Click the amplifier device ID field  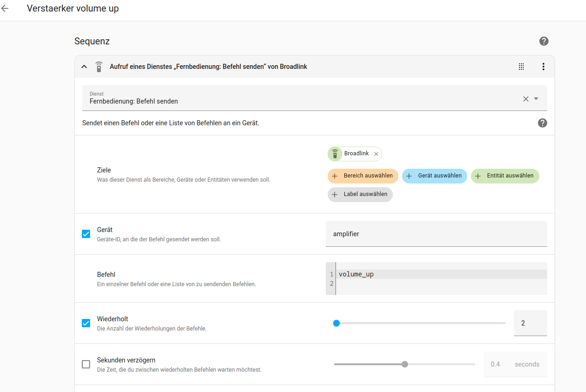pos(436,234)
